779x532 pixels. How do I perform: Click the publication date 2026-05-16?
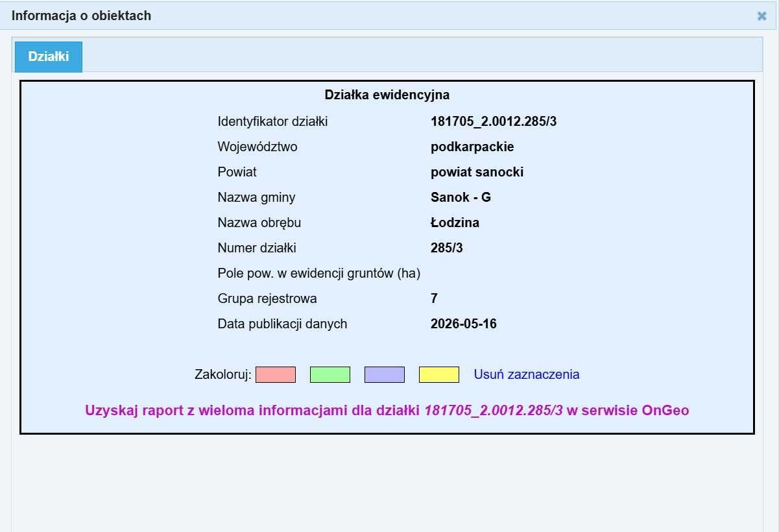[x=464, y=324]
